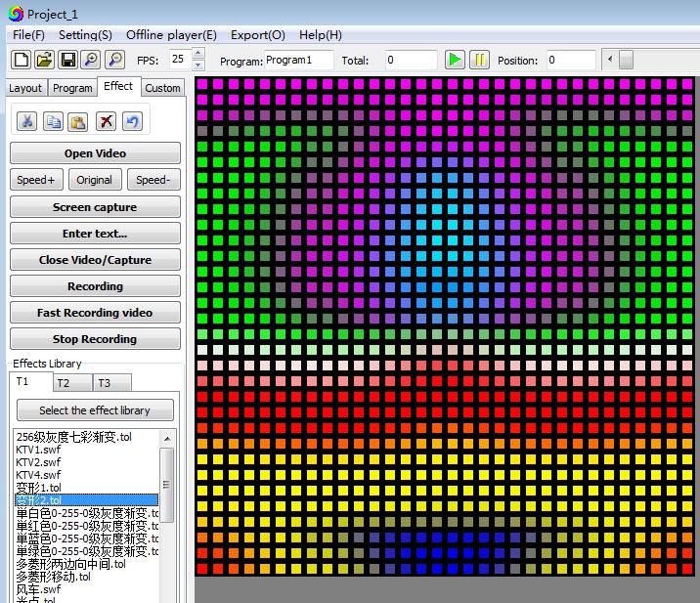This screenshot has width=700, height=603.
Task: Copy selection in Effect panel
Action: pyautogui.click(x=53, y=121)
